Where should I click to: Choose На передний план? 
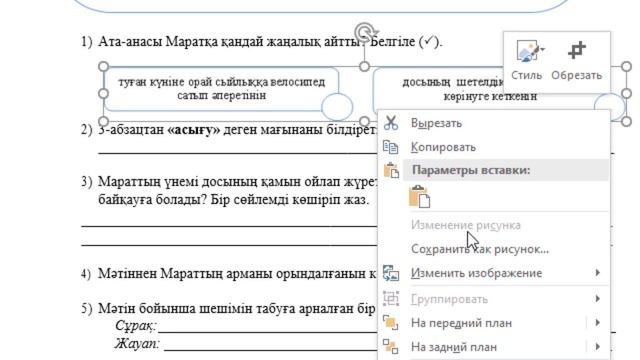[x=461, y=323]
